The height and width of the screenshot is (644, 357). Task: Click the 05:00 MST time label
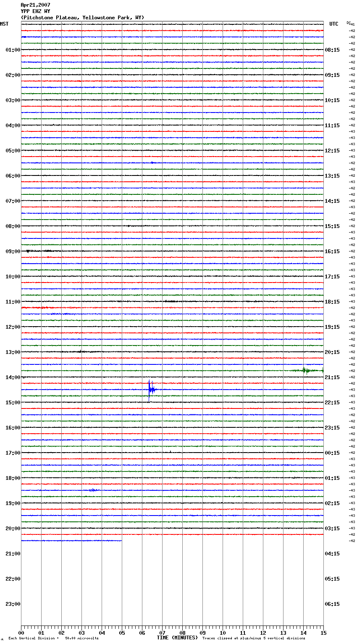pos(13,151)
